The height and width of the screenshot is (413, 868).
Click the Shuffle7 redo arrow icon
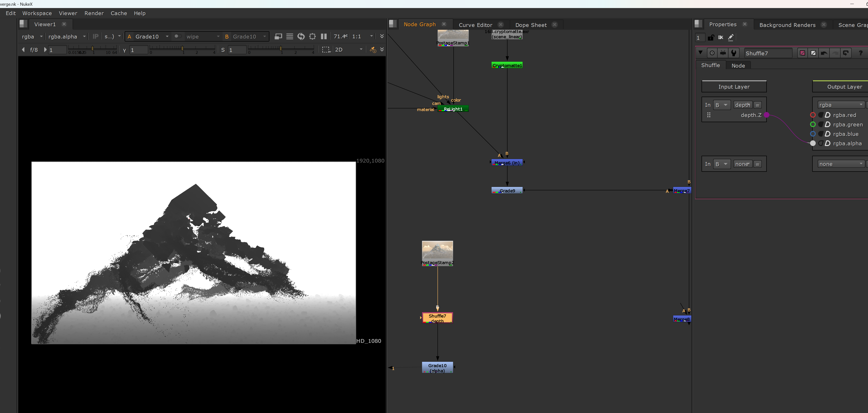(835, 53)
